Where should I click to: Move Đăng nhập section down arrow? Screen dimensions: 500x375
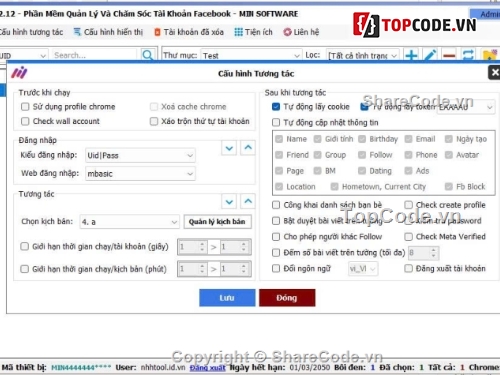pos(229,148)
